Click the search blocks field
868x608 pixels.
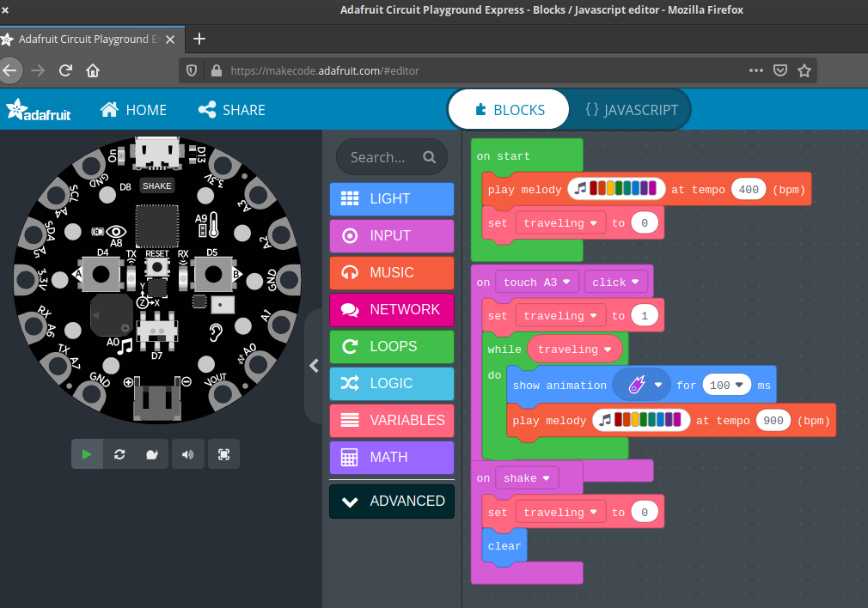[x=392, y=157]
